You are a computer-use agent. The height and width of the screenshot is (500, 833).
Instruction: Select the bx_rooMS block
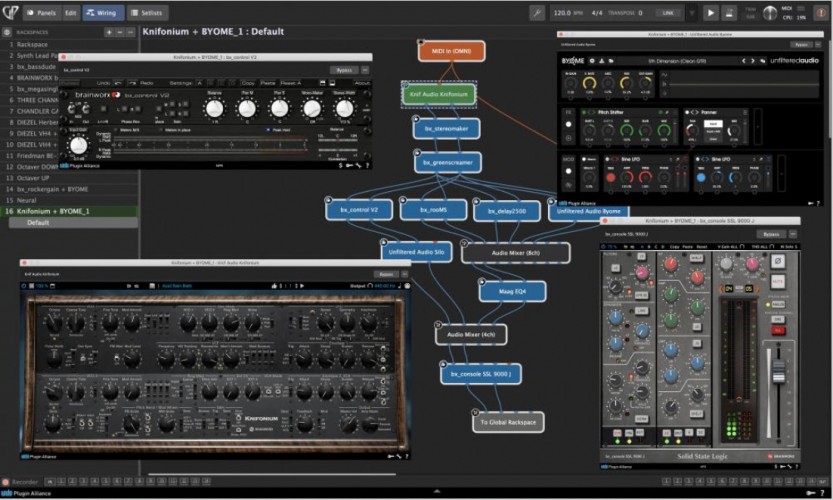click(x=434, y=210)
